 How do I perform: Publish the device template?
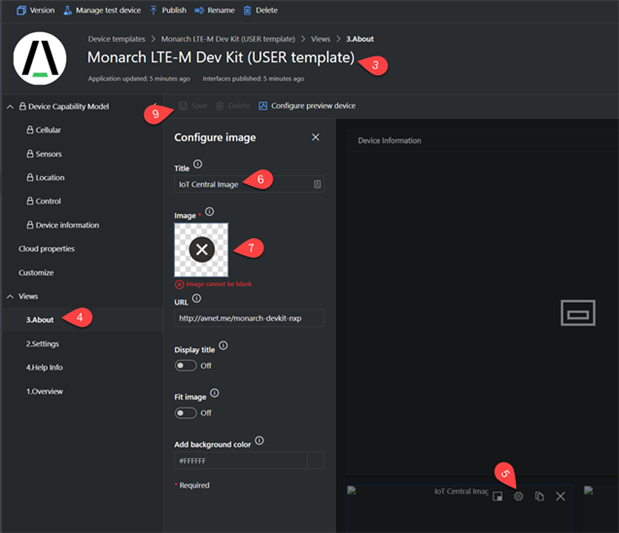point(168,10)
